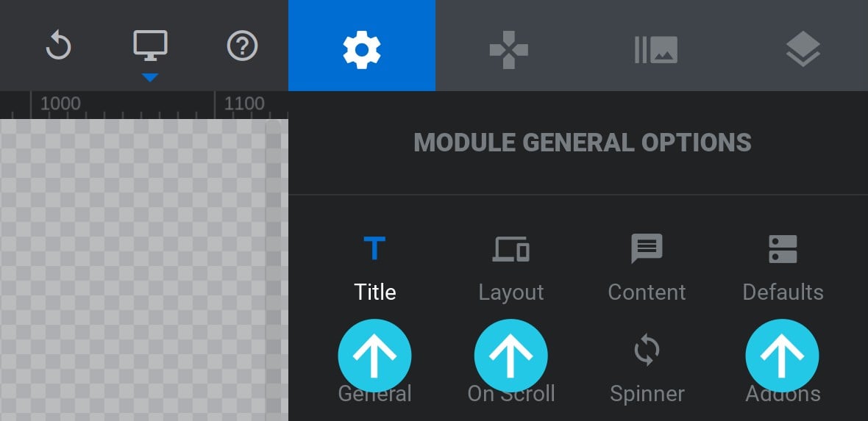Open the help question mark icon
868x421 pixels.
click(x=243, y=46)
